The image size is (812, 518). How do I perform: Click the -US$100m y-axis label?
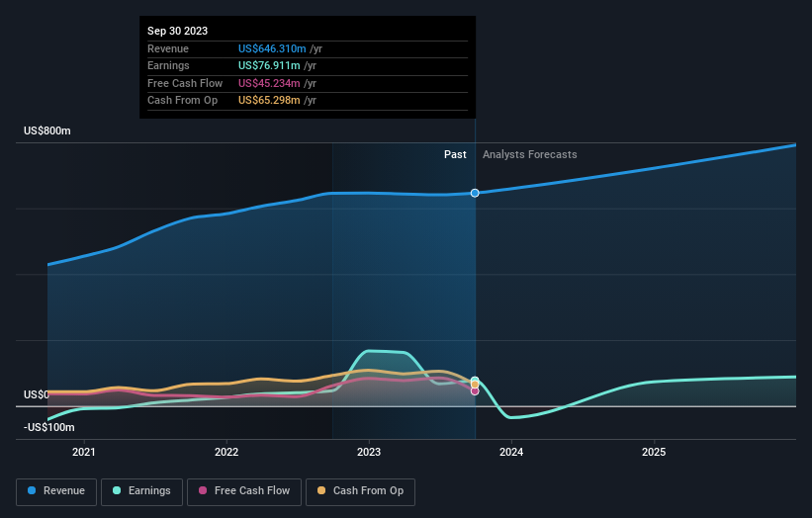[49, 427]
